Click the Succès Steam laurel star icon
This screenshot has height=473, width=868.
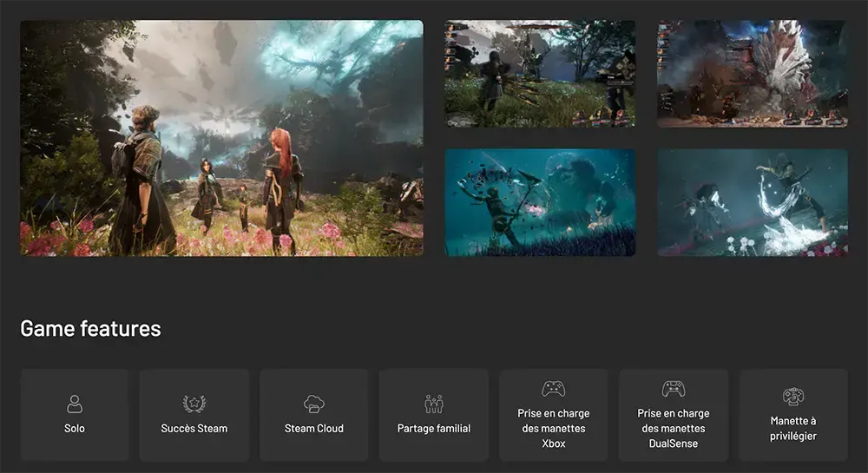tap(194, 404)
